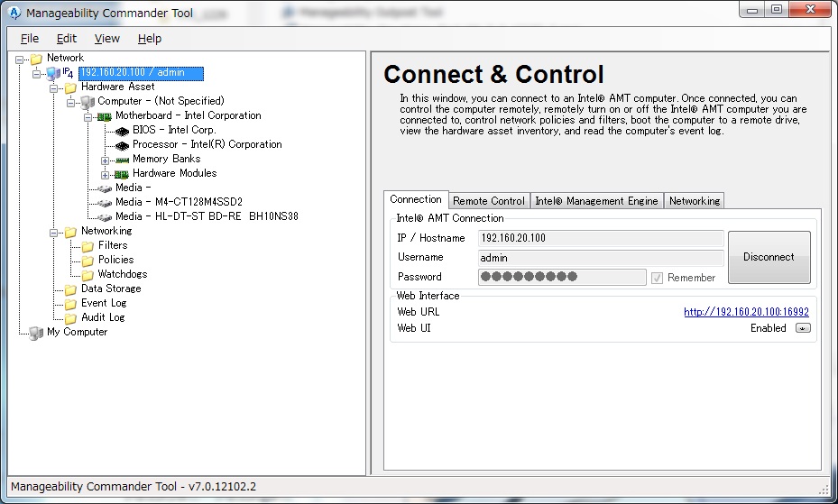The image size is (838, 504).
Task: Open the http://192.160.20.100:16992 link
Action: (746, 312)
